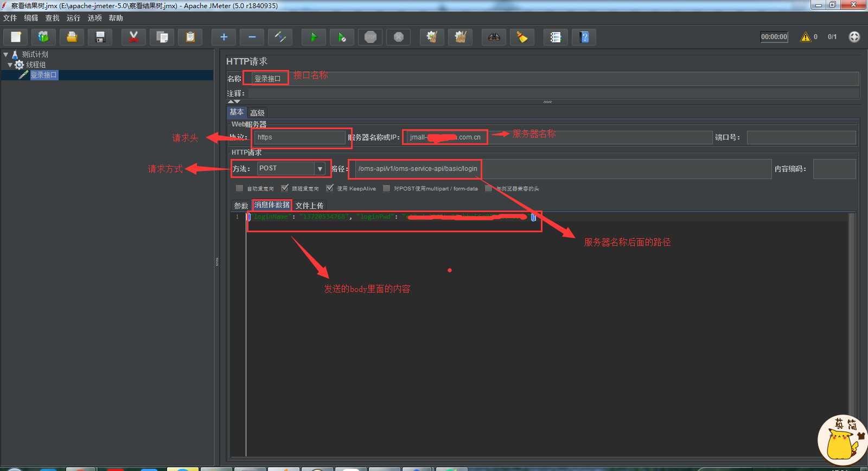Uncheck the follow redirects checkbox
Viewport: 868px width, 471px height.
click(x=285, y=188)
